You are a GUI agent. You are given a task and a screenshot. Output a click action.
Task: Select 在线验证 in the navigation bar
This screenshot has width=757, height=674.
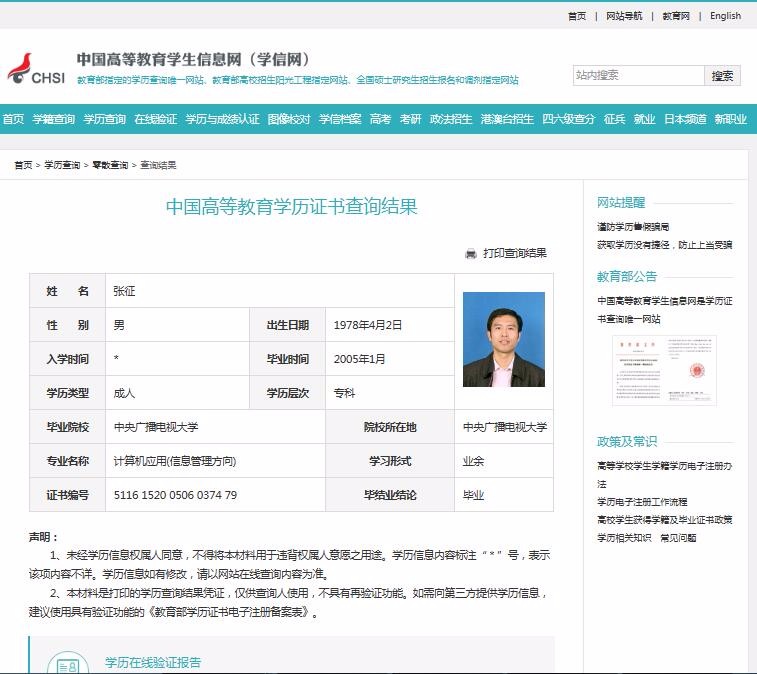(156, 119)
